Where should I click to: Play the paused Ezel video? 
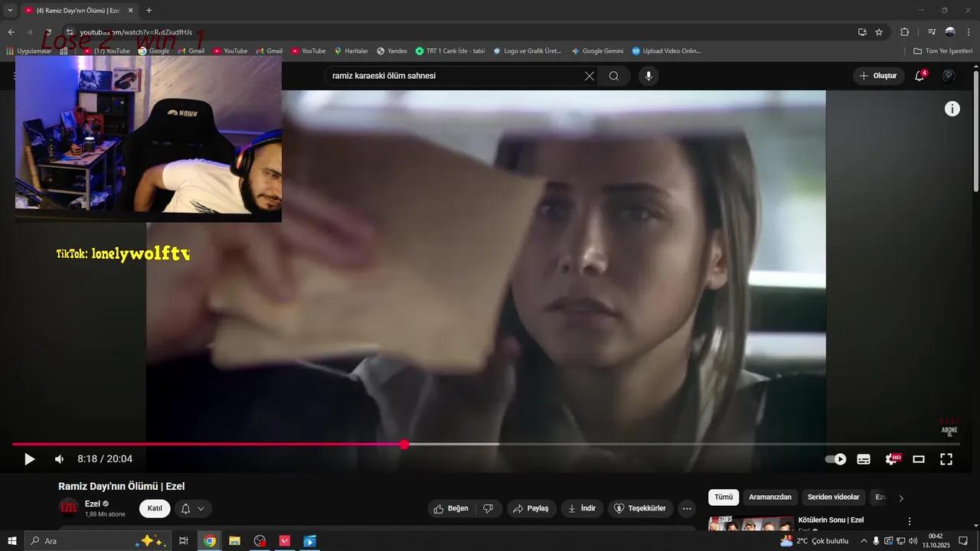point(29,459)
